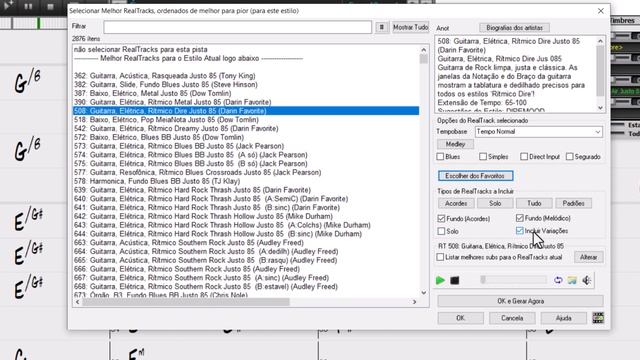The height and width of the screenshot is (360, 640).
Task: Select 575: Rítmico Blues BB (B só)
Action: coord(191,164)
